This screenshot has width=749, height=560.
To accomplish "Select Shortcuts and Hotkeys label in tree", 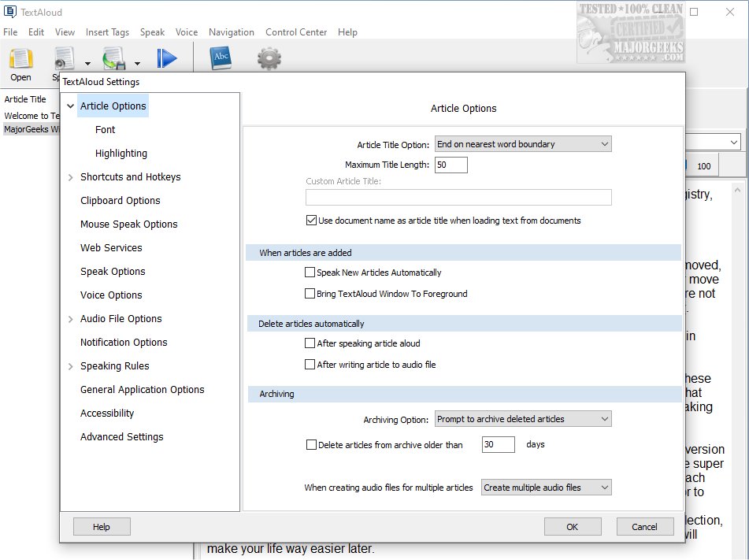I will click(131, 177).
